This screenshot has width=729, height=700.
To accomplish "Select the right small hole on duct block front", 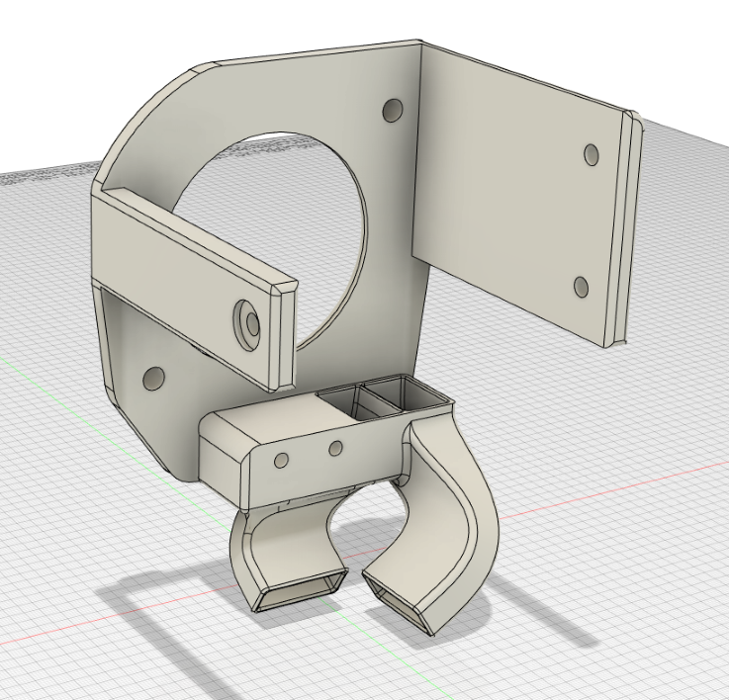I will pyautogui.click(x=335, y=449).
